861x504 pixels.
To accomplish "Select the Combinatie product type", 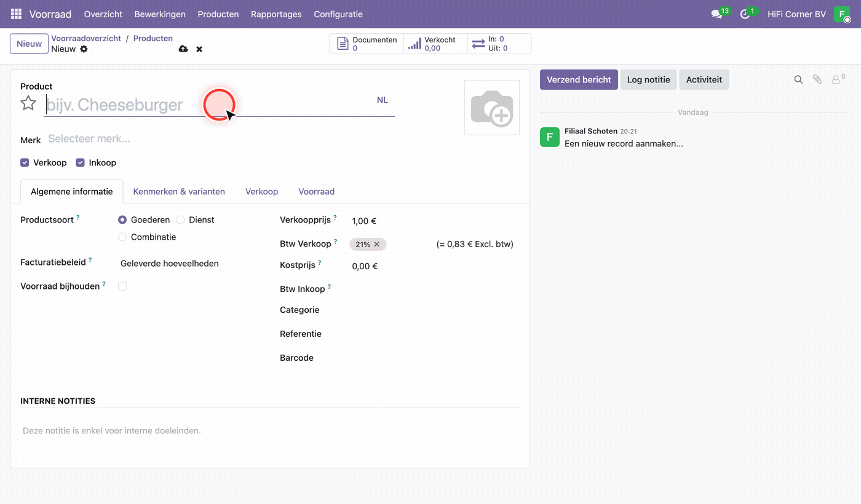I will pyautogui.click(x=122, y=237).
